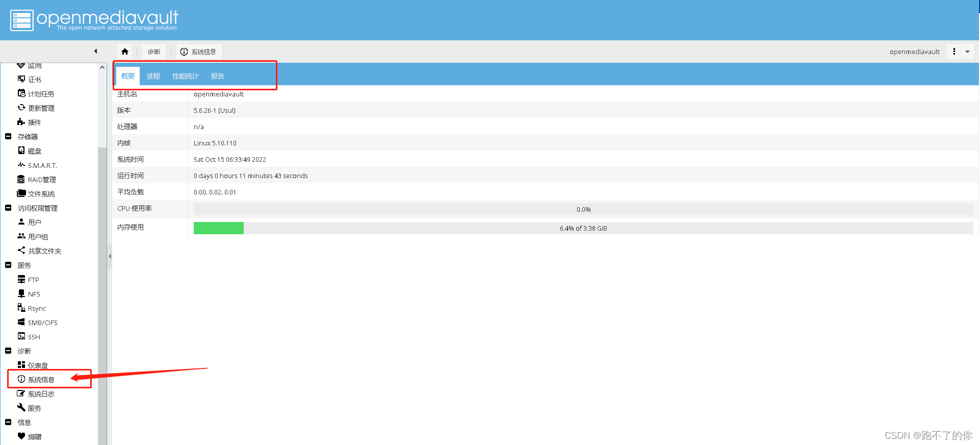Click the openmediavault username label

click(x=915, y=52)
